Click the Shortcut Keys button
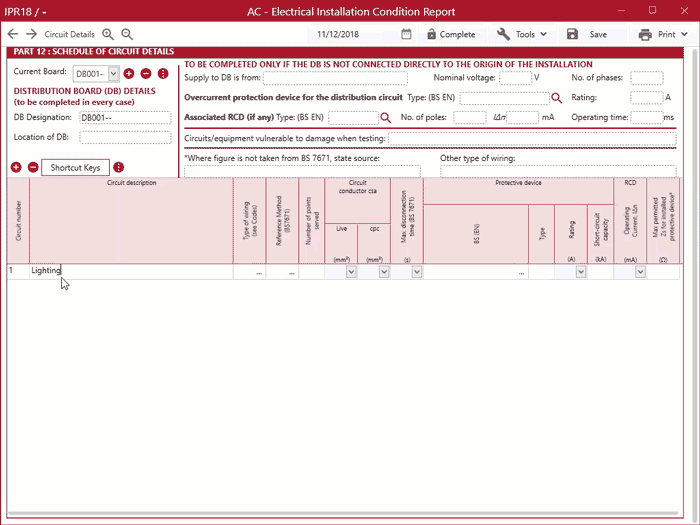Screen dimensions: 700x525 76,167
